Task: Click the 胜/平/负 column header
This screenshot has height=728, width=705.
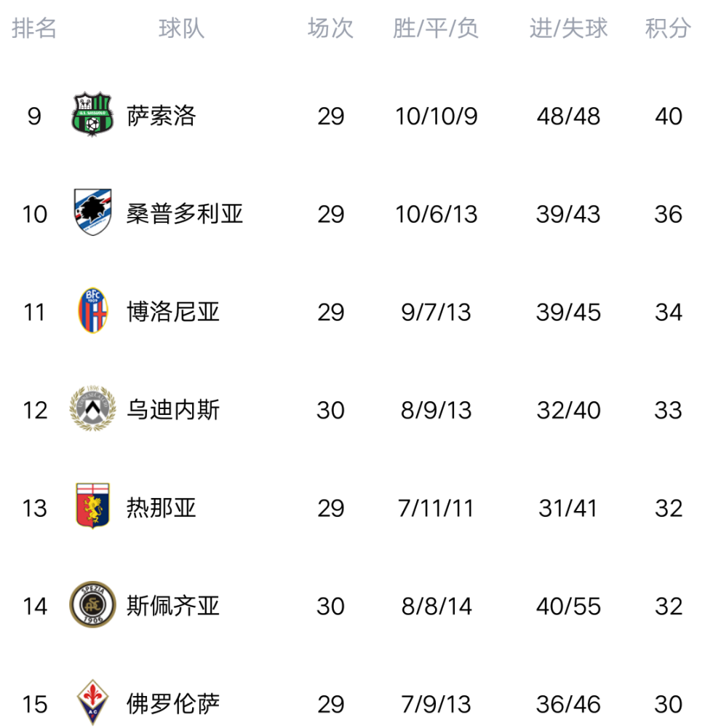Action: pos(435,28)
